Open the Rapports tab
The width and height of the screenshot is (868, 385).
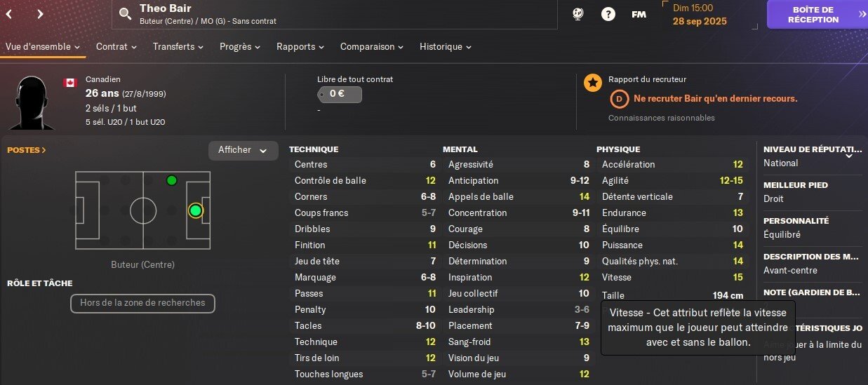pyautogui.click(x=300, y=46)
